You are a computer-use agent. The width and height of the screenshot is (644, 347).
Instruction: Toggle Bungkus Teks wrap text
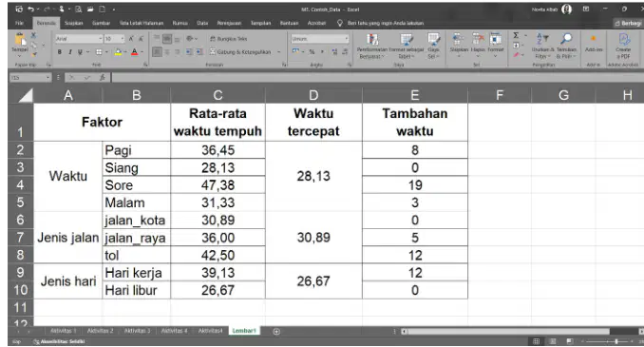[x=228, y=39]
